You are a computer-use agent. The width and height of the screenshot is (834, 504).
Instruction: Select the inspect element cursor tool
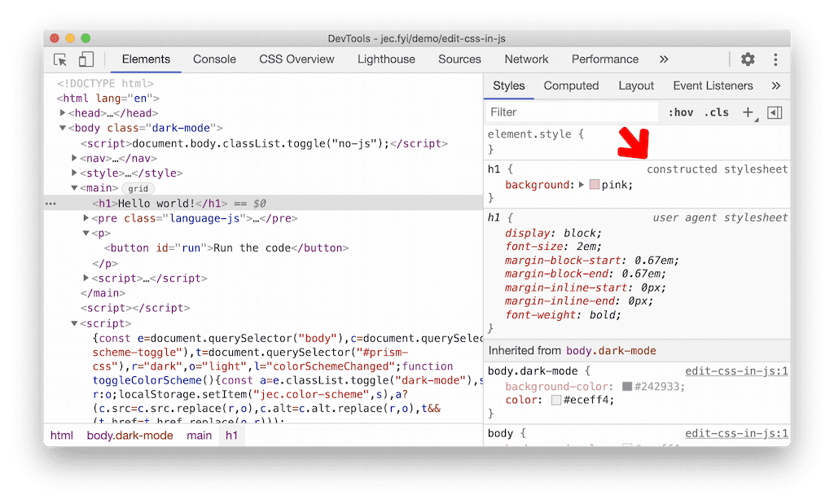click(59, 59)
